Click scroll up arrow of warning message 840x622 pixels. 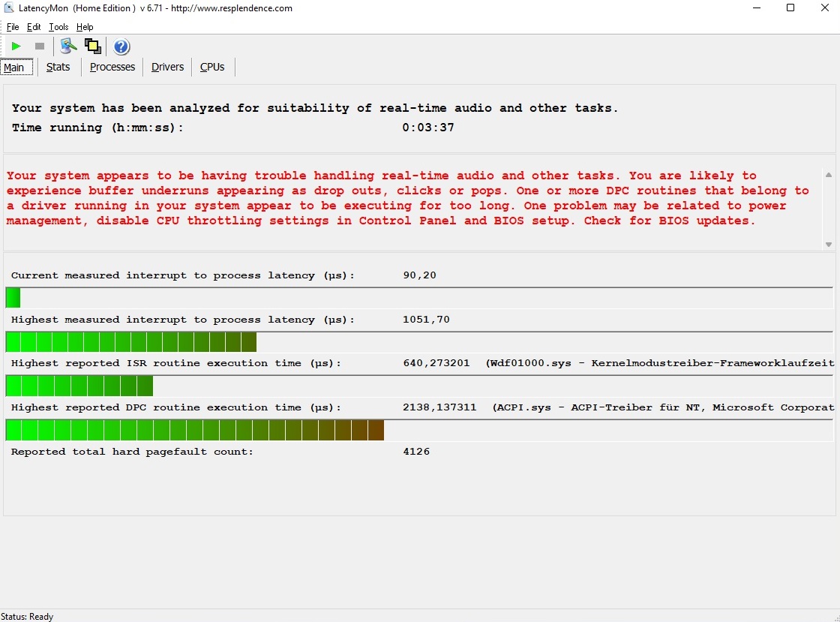pos(829,175)
